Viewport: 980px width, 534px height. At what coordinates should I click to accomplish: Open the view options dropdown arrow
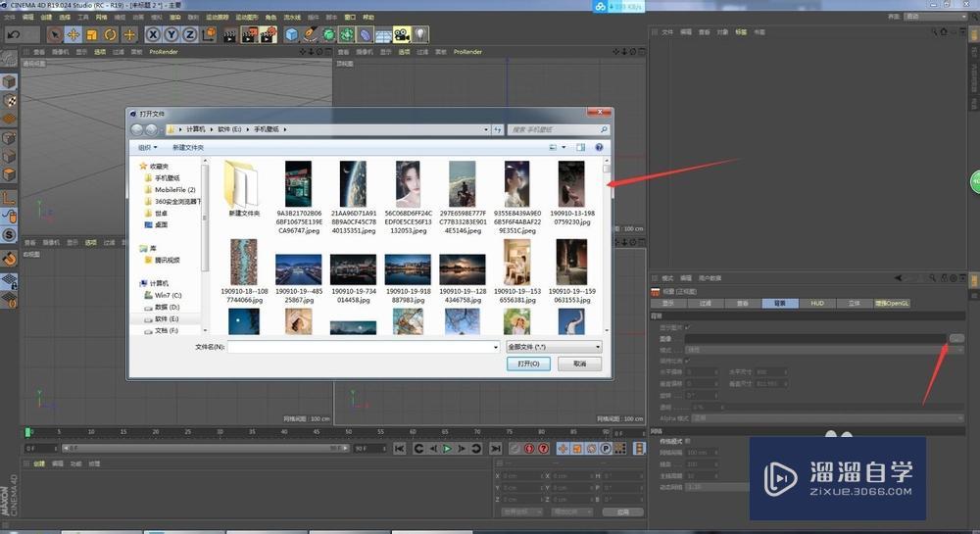tap(563, 147)
